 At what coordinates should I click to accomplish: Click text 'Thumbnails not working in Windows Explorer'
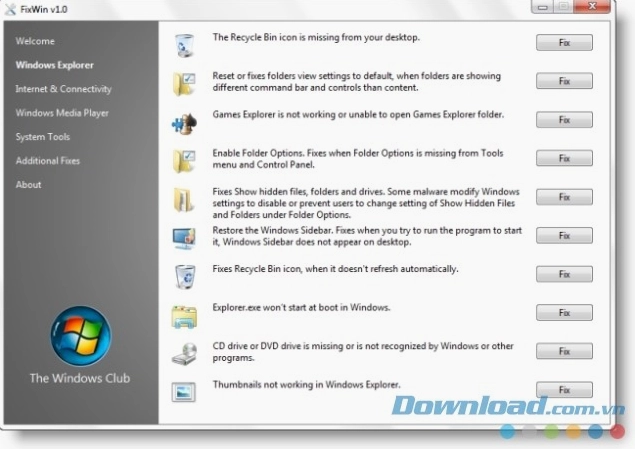point(307,384)
